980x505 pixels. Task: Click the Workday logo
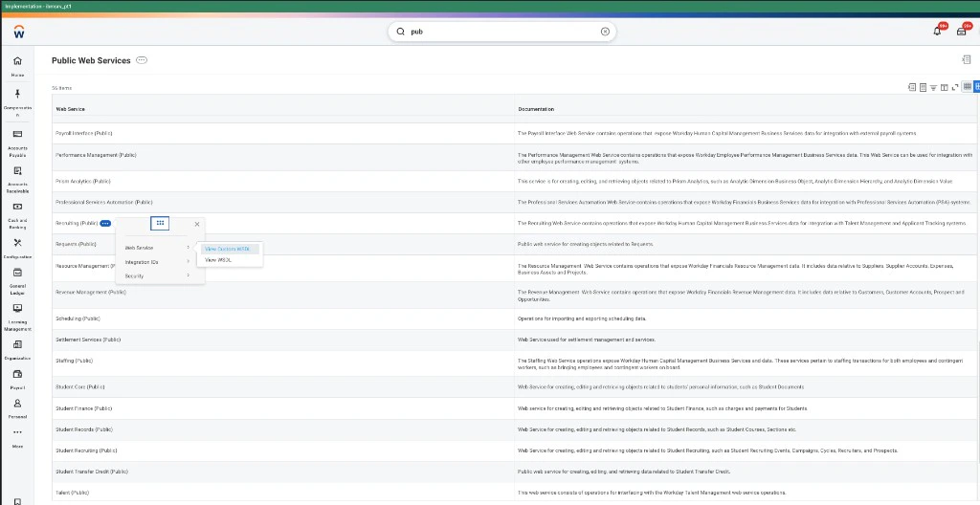(x=19, y=31)
